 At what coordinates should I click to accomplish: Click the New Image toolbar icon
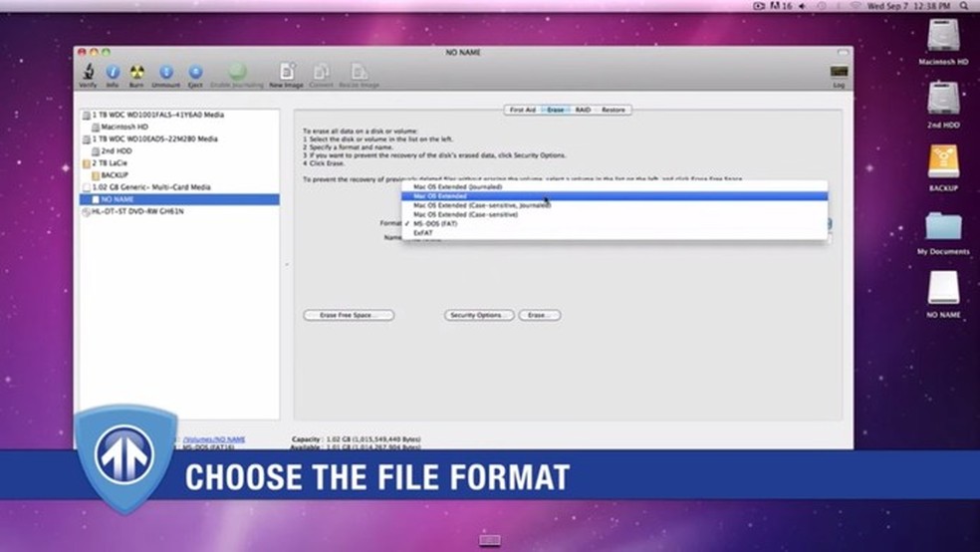(287, 72)
